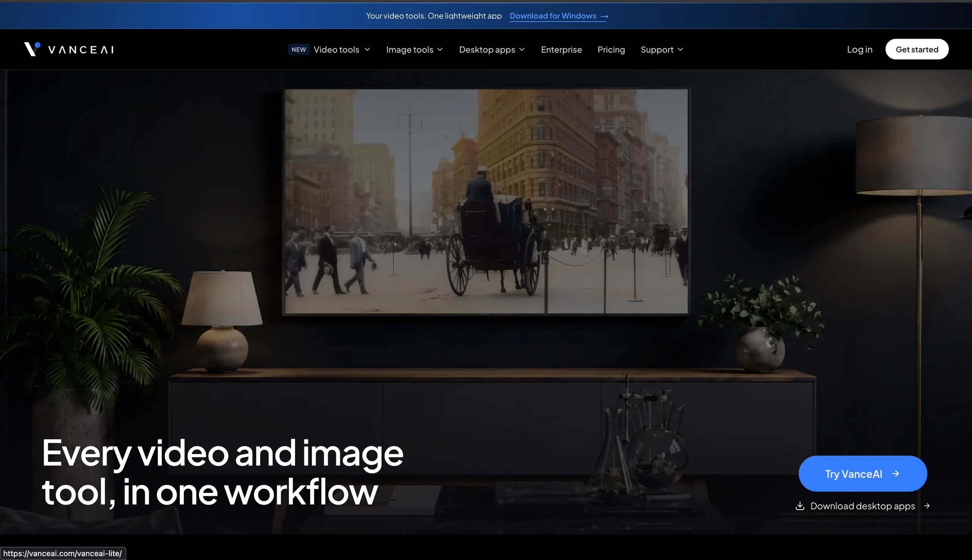Open the Enterprise menu item
Image resolution: width=972 pixels, height=560 pixels.
561,50
